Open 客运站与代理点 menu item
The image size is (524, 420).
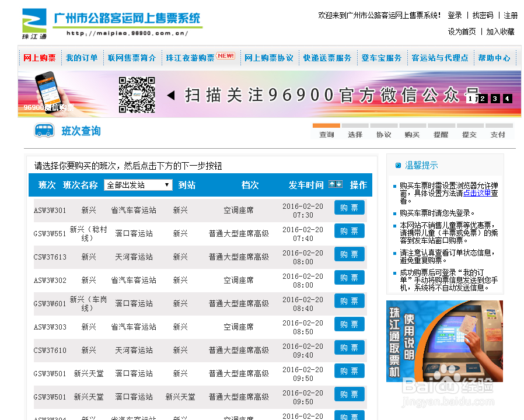(x=440, y=58)
